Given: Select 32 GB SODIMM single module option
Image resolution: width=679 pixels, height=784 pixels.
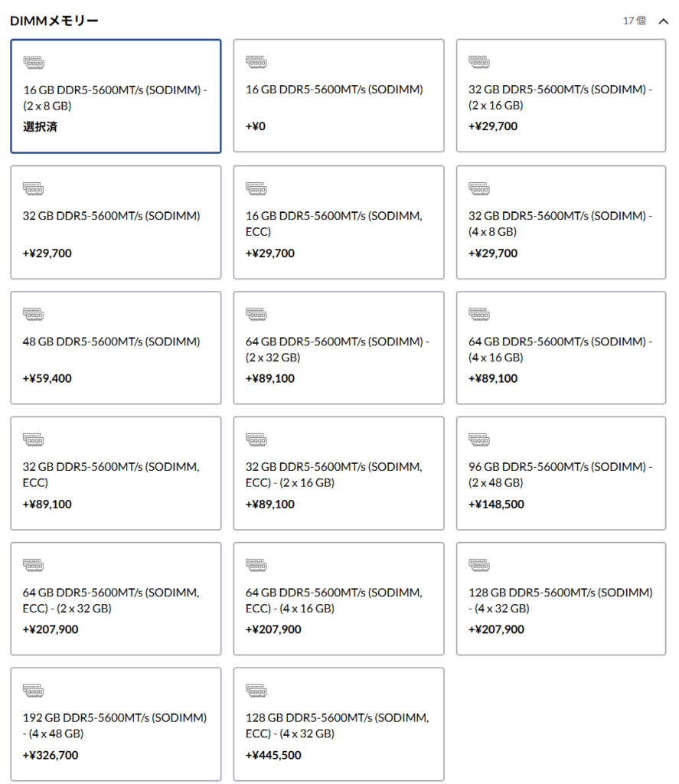Looking at the screenshot, I should point(116,222).
